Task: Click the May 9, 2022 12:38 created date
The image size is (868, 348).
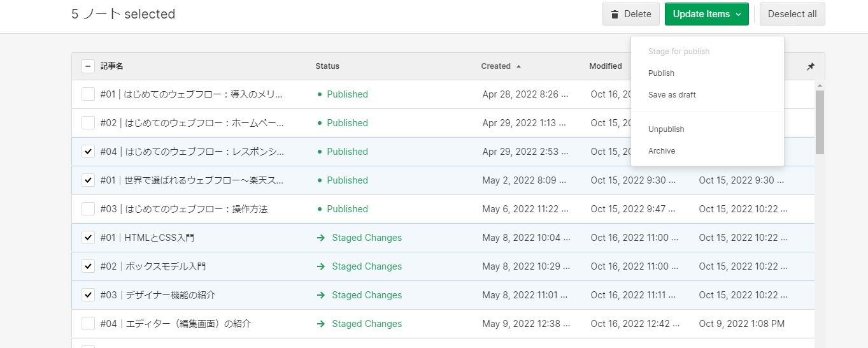Action: click(x=526, y=324)
